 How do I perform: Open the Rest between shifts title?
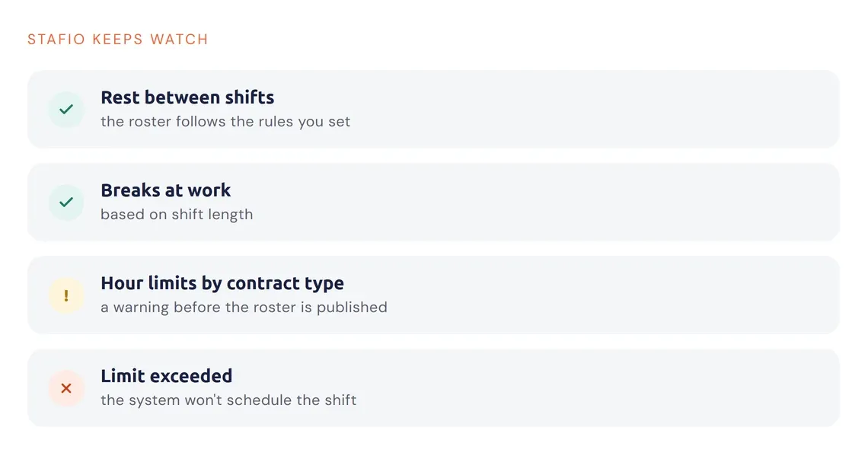click(187, 97)
